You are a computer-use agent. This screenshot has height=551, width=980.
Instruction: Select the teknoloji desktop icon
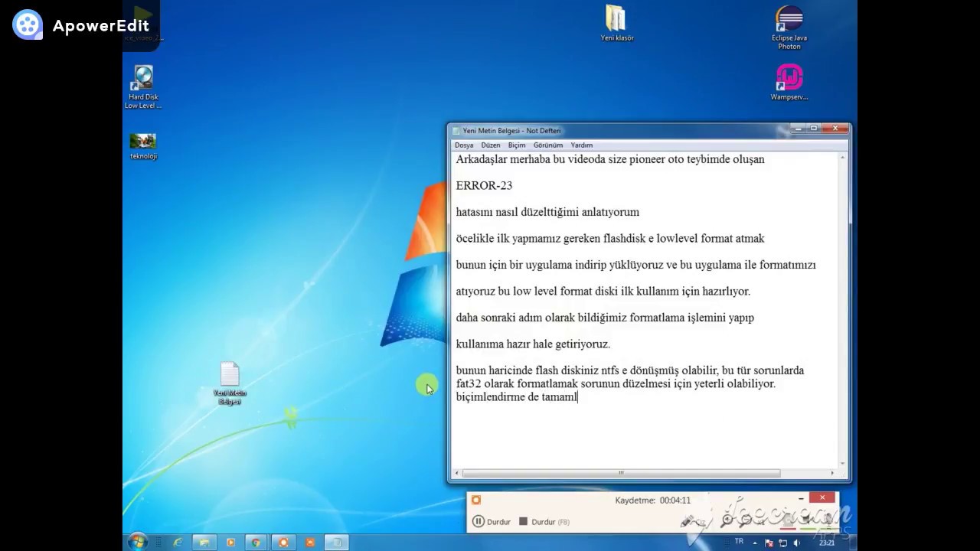coord(143,146)
